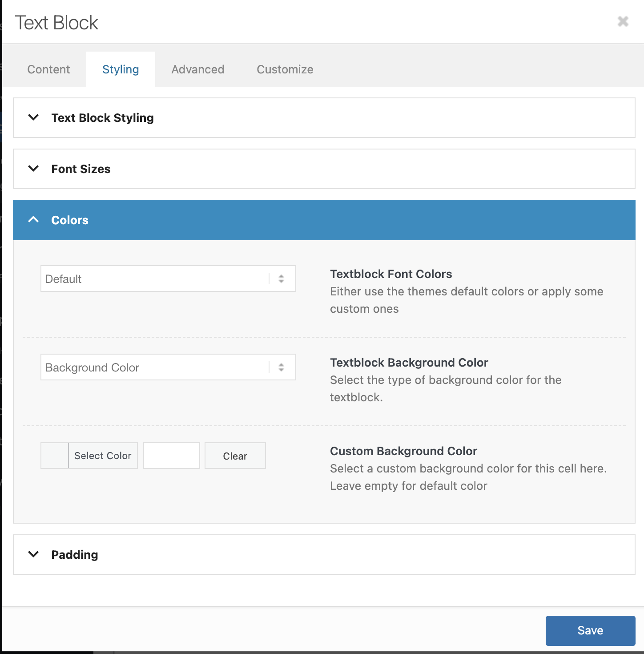Viewport: 644px width, 654px height.
Task: Click the Padding section chevron icon
Action: pos(33,554)
